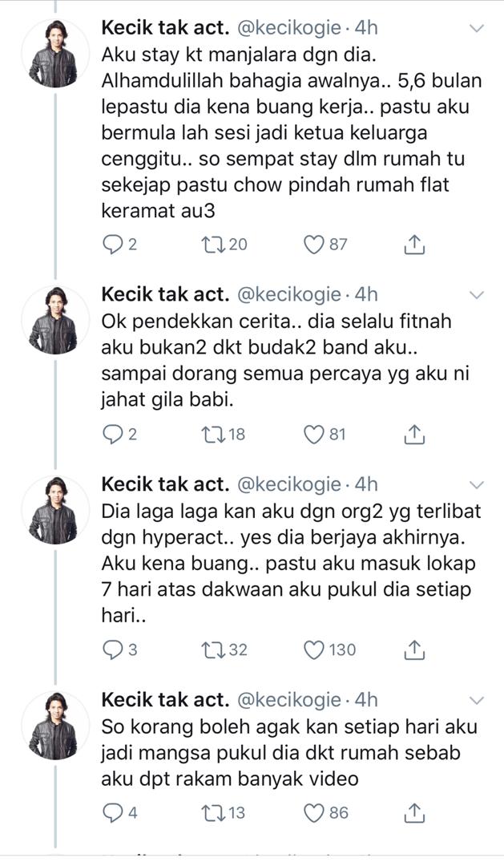Reply to the "Dia laga laga" tweet
Viewport: 504px width, 866px height.
click(x=115, y=649)
